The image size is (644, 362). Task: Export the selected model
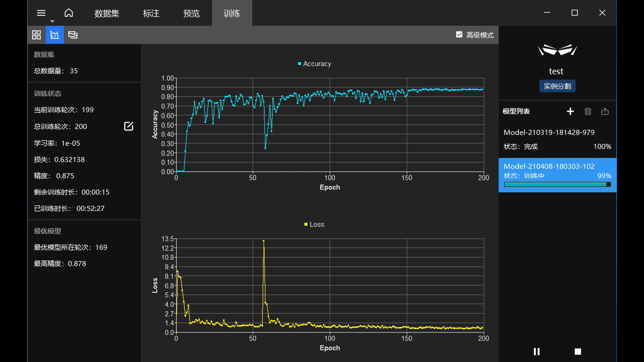605,111
